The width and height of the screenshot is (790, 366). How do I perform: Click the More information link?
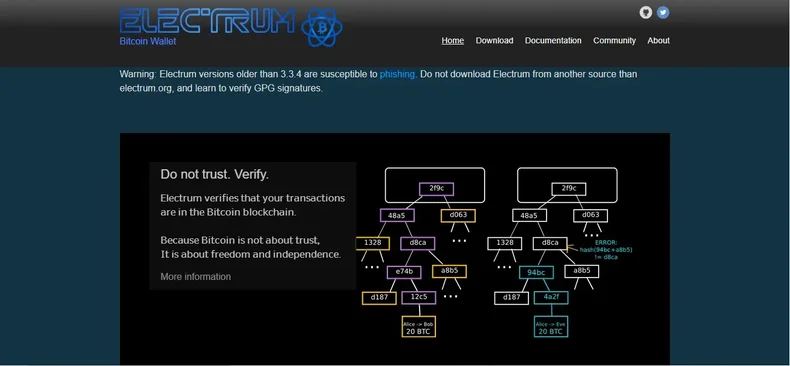[x=195, y=277]
